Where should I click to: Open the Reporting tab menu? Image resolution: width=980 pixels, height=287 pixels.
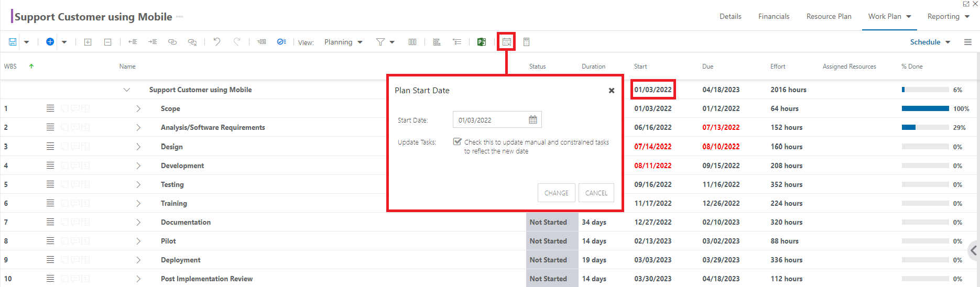coord(949,16)
